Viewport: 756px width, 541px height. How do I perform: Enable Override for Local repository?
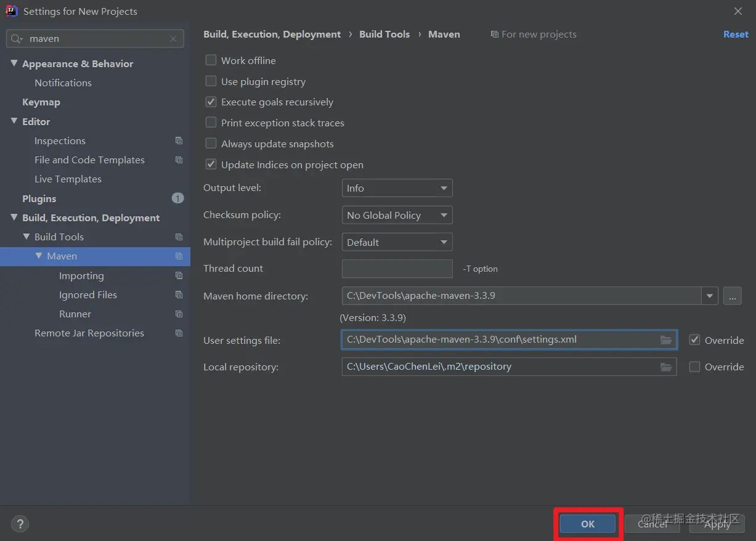[x=694, y=367]
